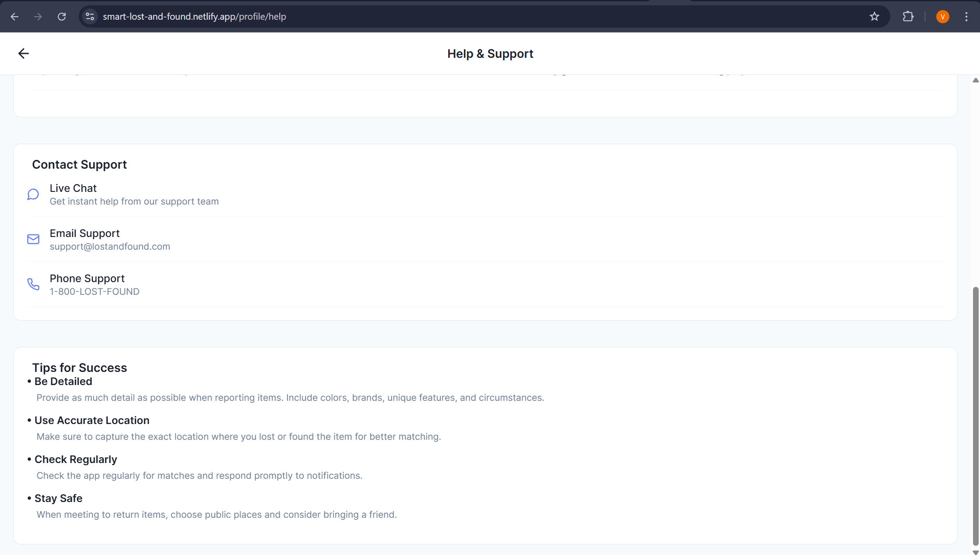
Task: Open the browser extensions puzzle icon
Action: [x=908, y=17]
